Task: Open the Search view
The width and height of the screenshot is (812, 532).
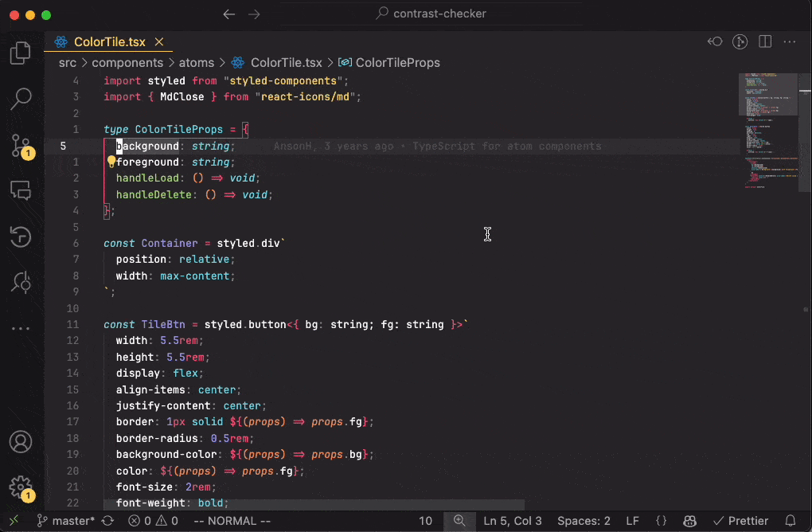Action: [x=20, y=99]
